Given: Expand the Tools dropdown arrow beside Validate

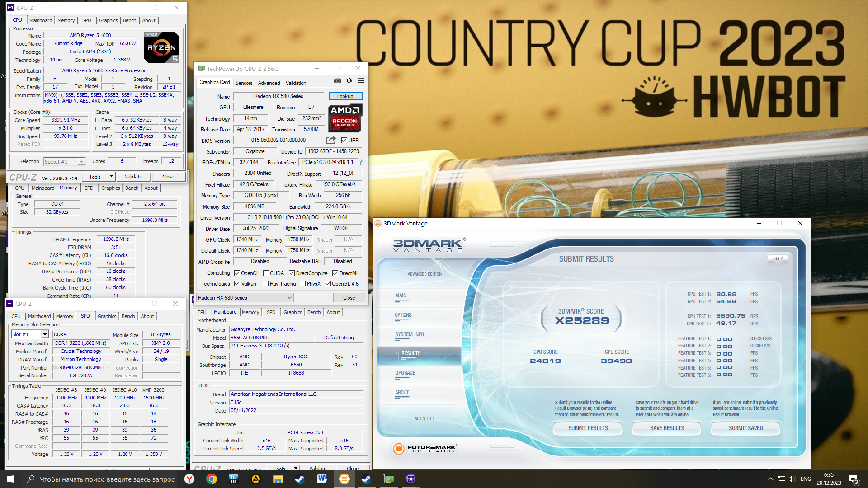Looking at the screenshot, I should click(x=111, y=177).
